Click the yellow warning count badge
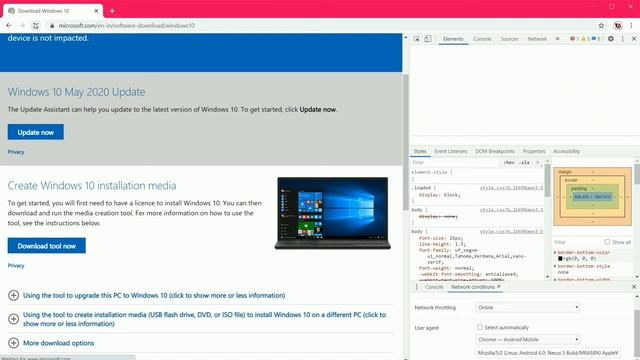This screenshot has width=640, height=360. tap(585, 39)
